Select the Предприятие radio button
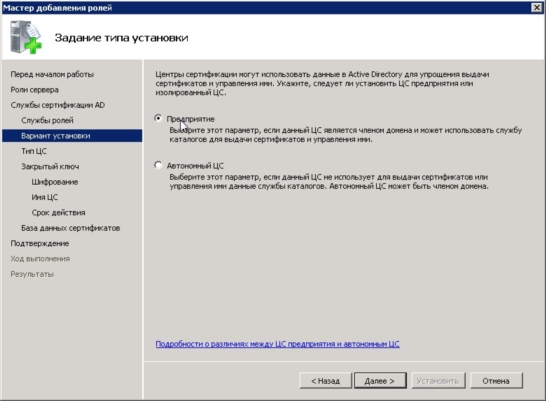546x401 pixels. pos(158,118)
